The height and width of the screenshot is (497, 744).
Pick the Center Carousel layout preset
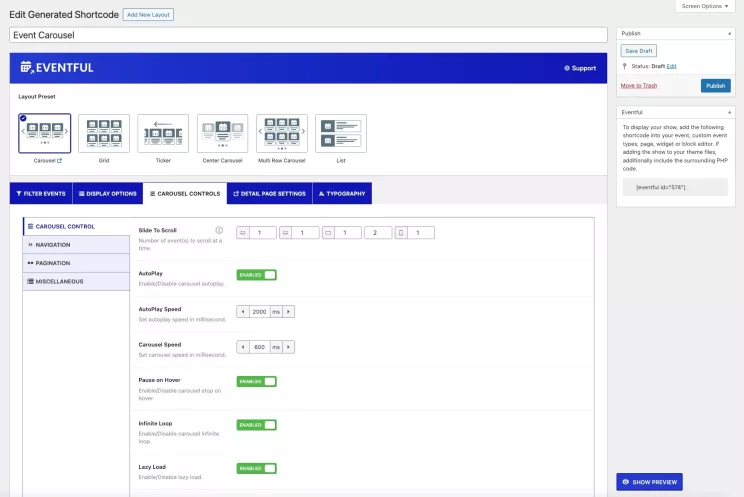(x=223, y=133)
